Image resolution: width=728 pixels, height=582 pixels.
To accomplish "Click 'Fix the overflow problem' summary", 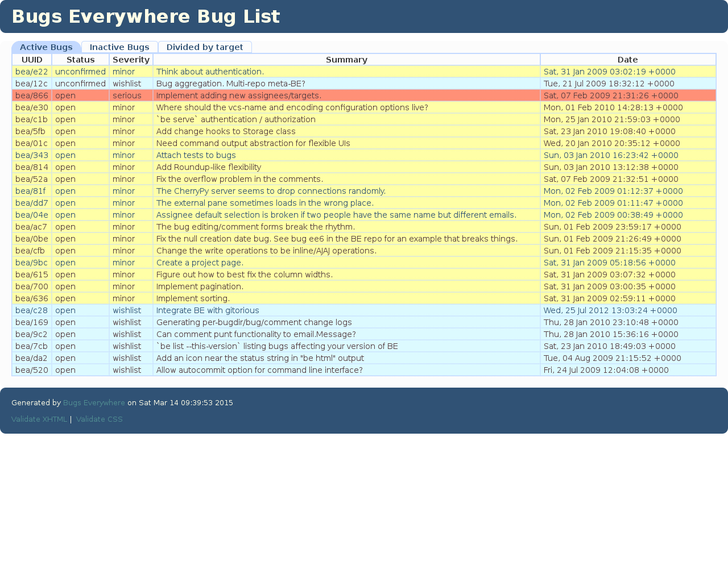I will pyautogui.click(x=239, y=179).
